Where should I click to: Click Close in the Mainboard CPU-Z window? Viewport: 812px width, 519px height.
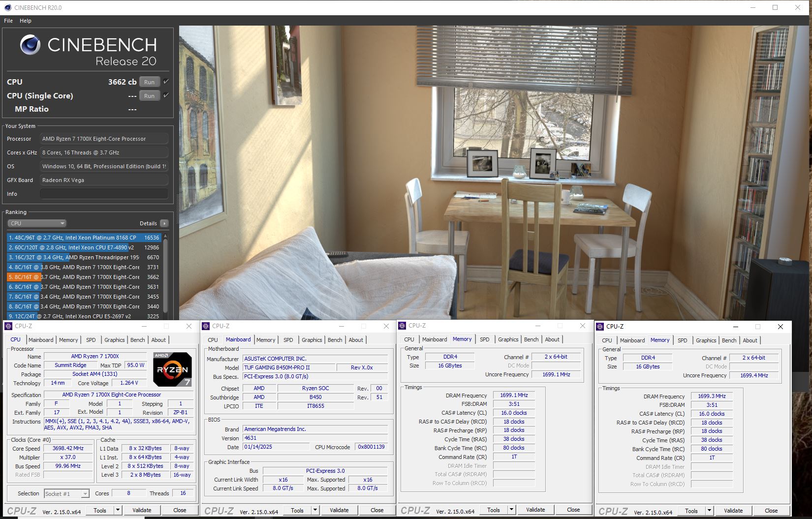[x=377, y=510]
